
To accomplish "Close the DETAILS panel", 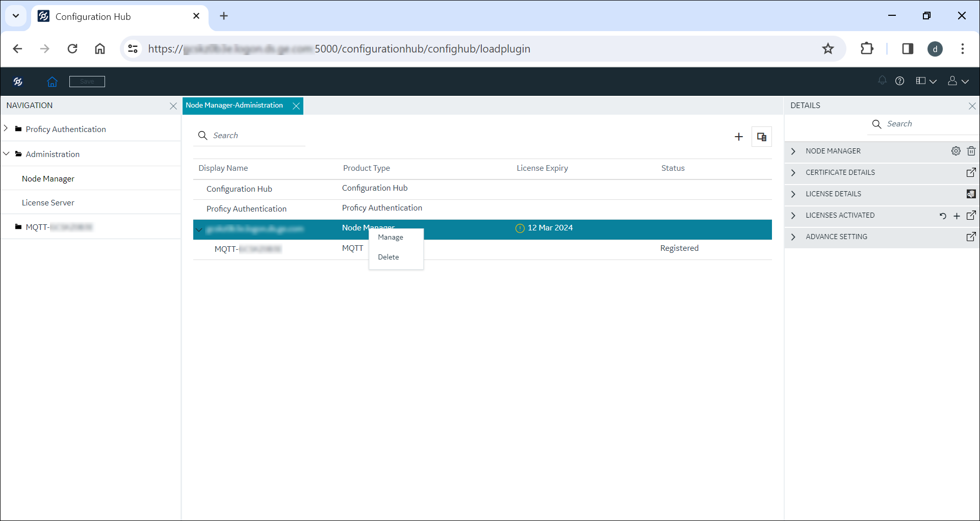I will point(972,106).
